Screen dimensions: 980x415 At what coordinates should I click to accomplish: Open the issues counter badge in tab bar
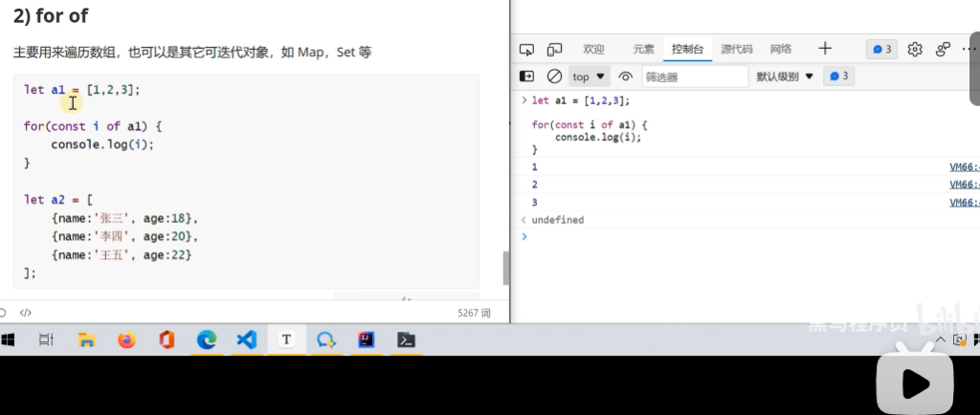tap(880, 50)
